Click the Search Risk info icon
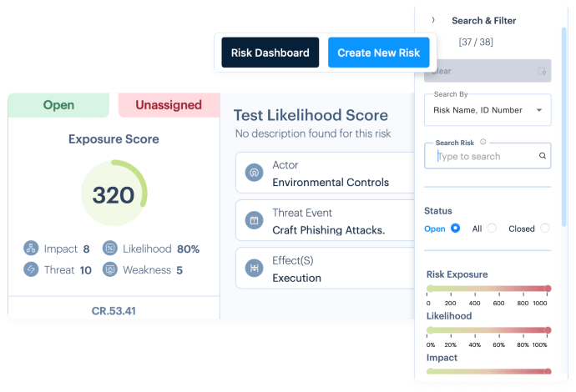This screenshot has width=576, height=392. click(483, 142)
